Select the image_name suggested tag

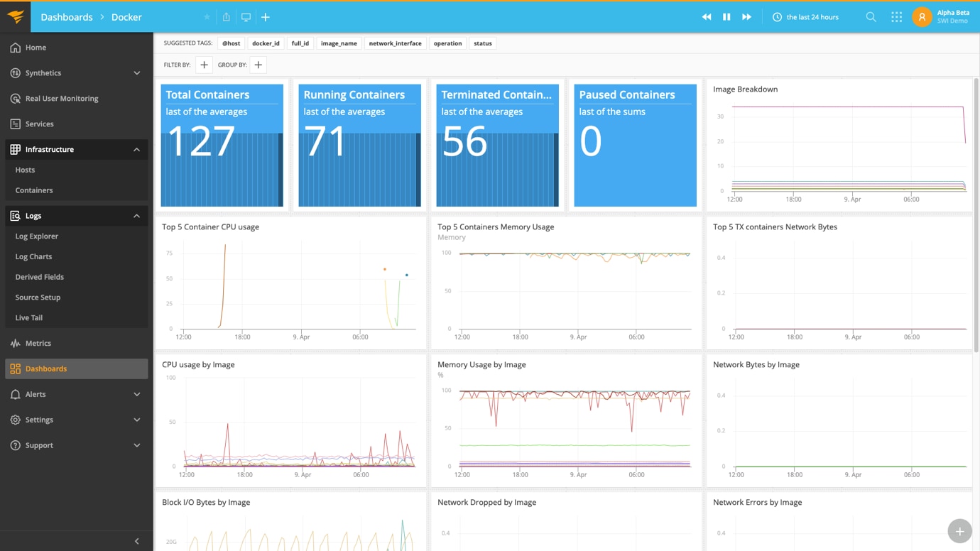click(339, 43)
